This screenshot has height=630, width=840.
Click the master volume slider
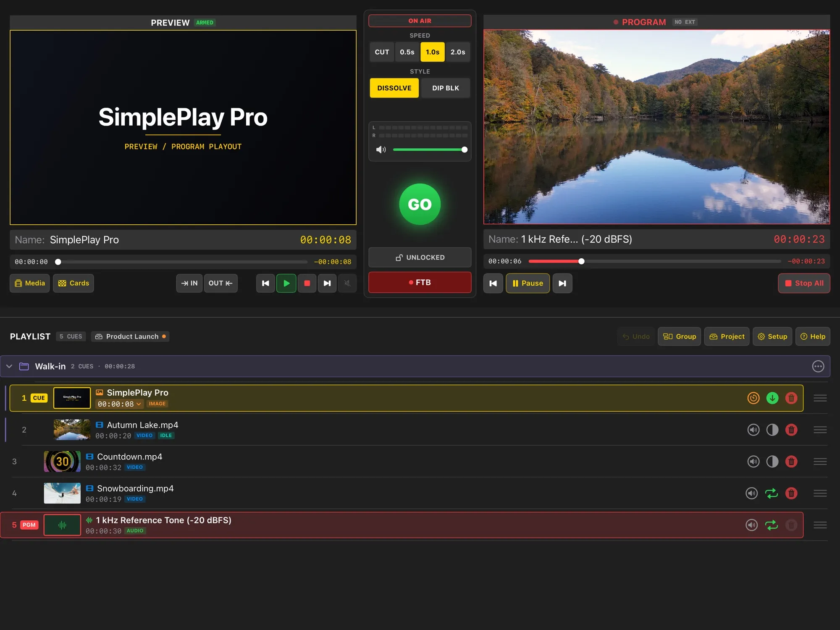[x=430, y=150]
